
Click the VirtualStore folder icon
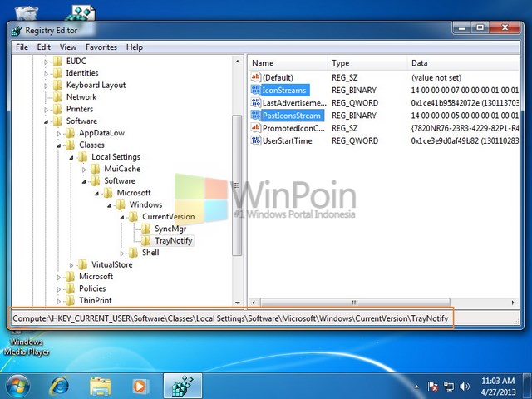click(82, 264)
